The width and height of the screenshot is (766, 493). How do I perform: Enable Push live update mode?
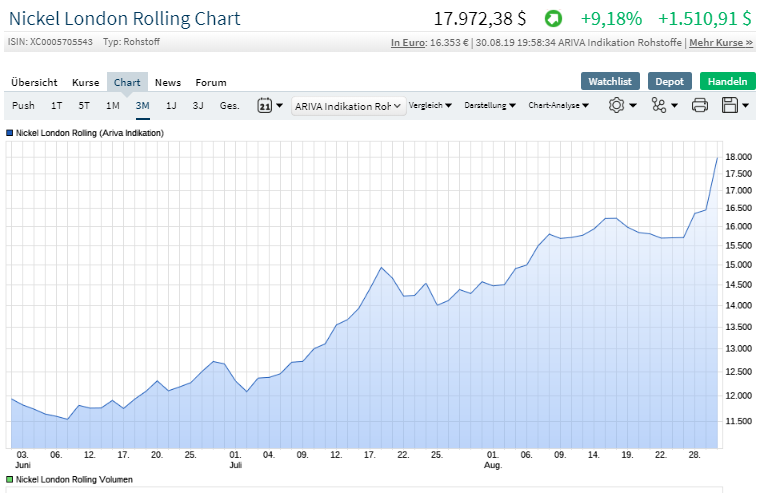(23, 105)
